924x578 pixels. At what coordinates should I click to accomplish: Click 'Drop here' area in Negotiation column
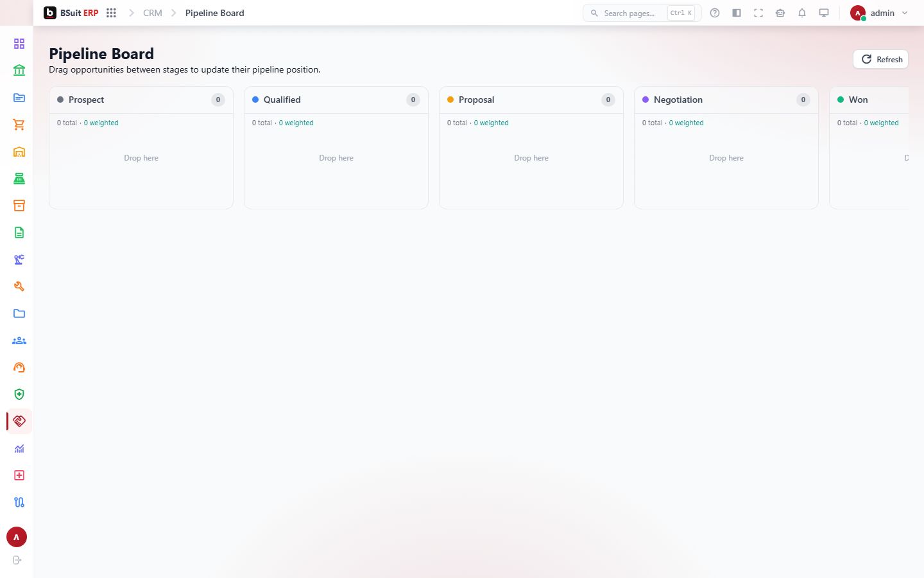726,158
